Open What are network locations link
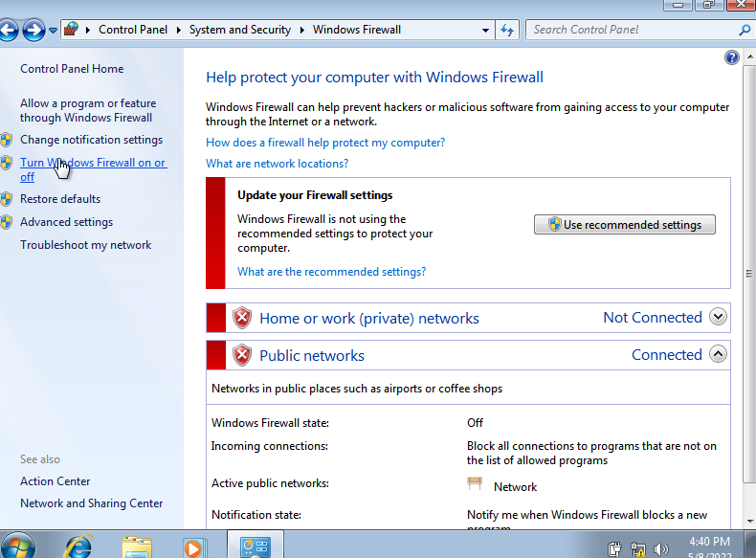756x558 pixels. 278,164
